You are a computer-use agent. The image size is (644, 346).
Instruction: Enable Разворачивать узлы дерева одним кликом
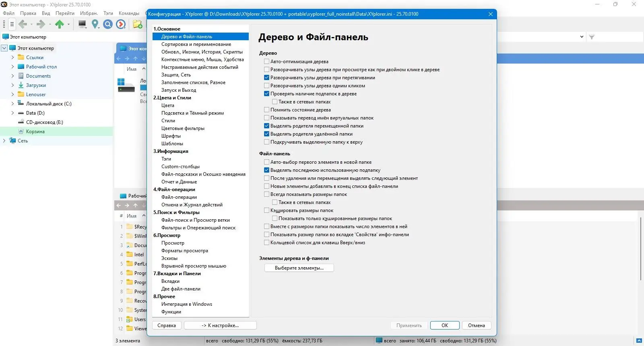click(x=266, y=86)
